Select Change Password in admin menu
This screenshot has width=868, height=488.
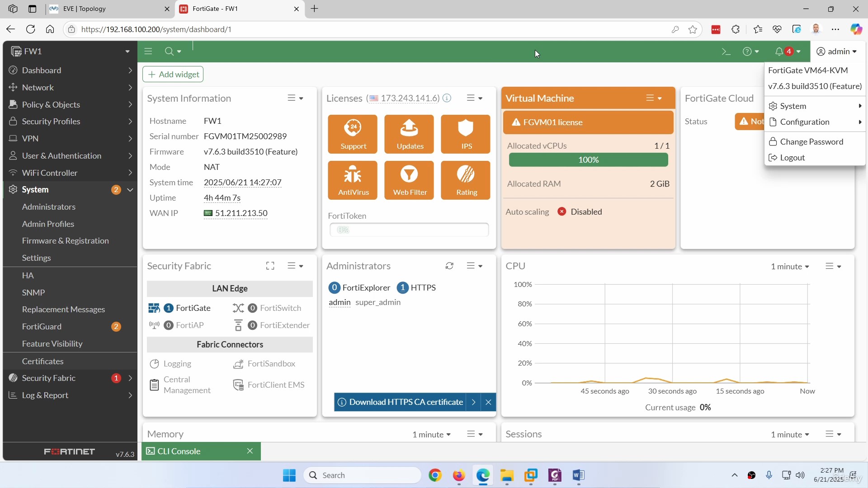click(815, 142)
